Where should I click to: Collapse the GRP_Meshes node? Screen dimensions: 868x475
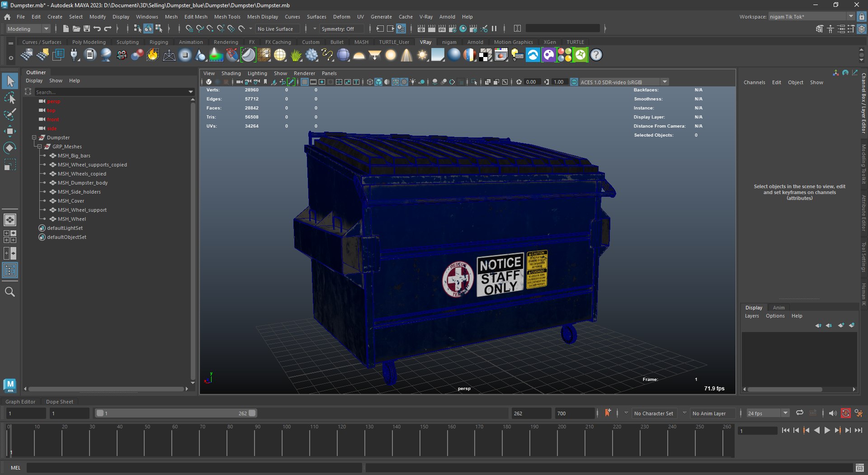click(x=39, y=147)
